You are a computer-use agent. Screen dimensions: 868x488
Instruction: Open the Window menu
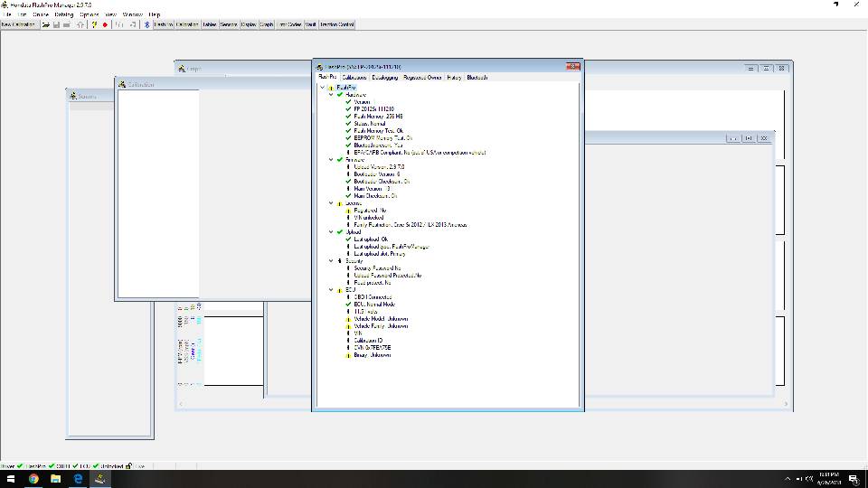132,15
